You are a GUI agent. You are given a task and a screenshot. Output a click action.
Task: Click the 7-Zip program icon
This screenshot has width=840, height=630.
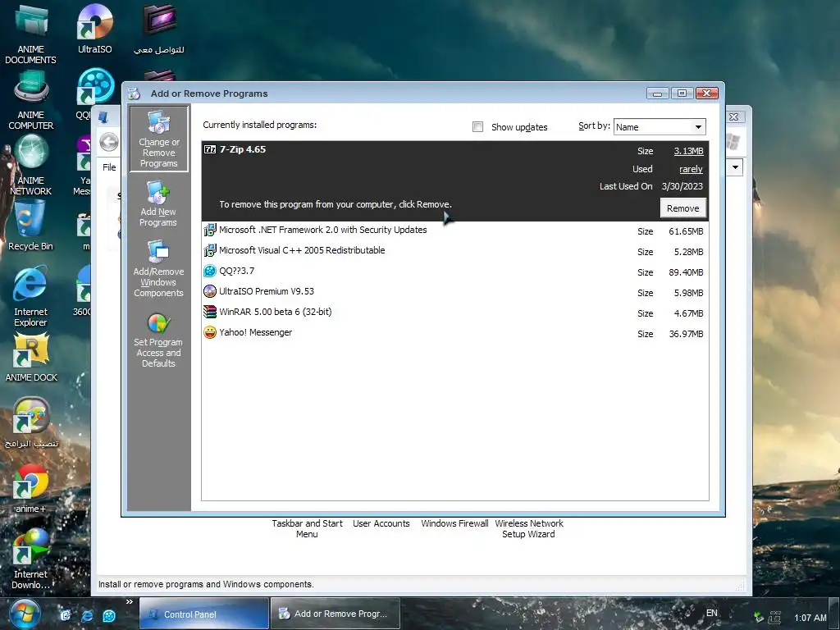[x=210, y=149]
